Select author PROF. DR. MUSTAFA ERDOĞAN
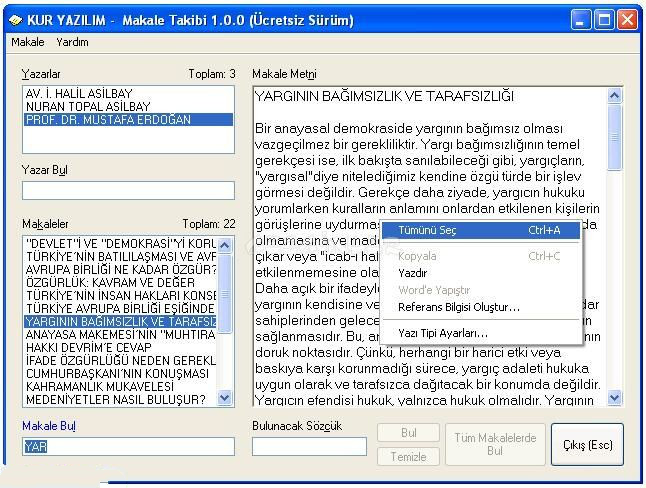The height and width of the screenshot is (488, 646). [128, 120]
